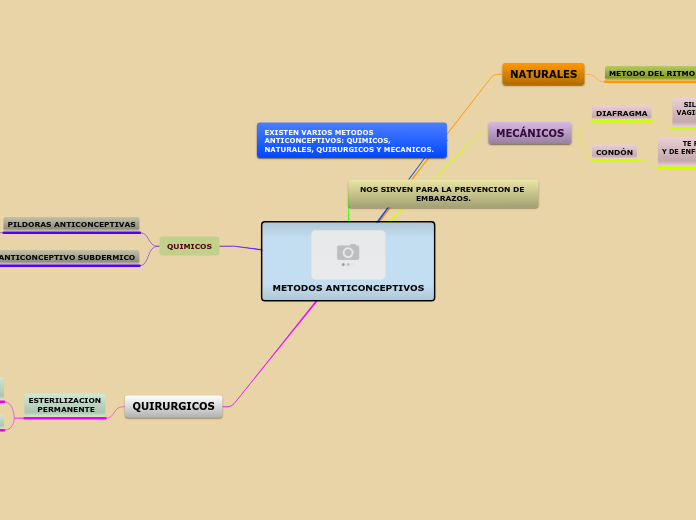Click the cut-off node starting with TE
Image resolution: width=696 pixels, height=520 pixels.
point(678,149)
